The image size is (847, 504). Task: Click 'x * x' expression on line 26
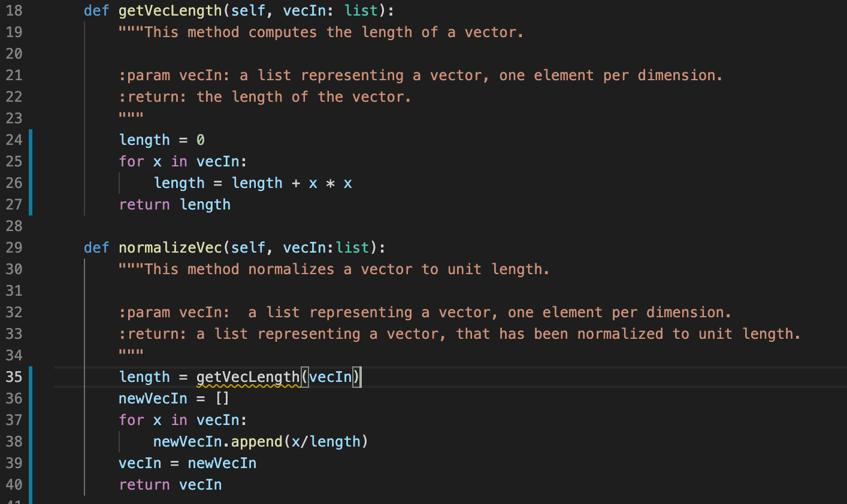pyautogui.click(x=330, y=183)
